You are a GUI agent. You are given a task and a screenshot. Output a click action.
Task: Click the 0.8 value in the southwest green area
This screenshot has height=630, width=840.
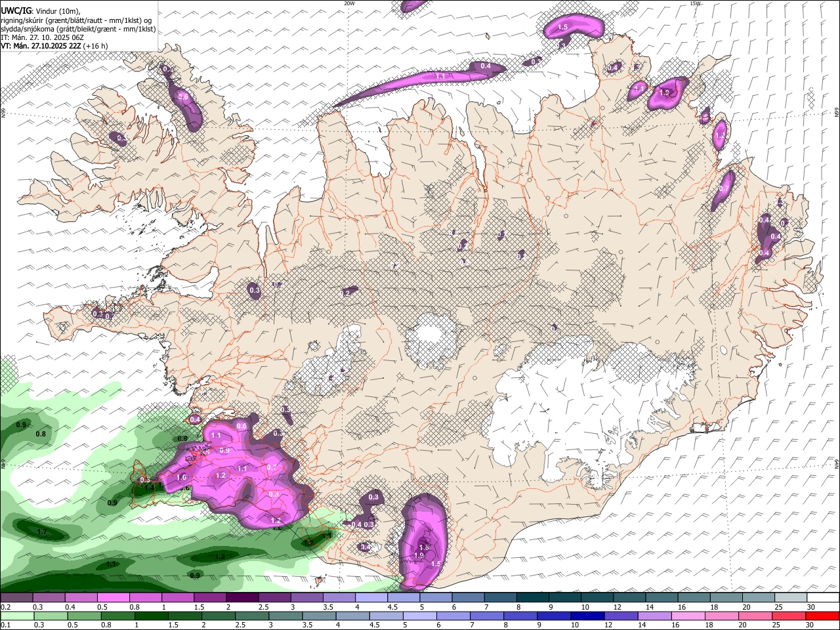click(x=41, y=434)
